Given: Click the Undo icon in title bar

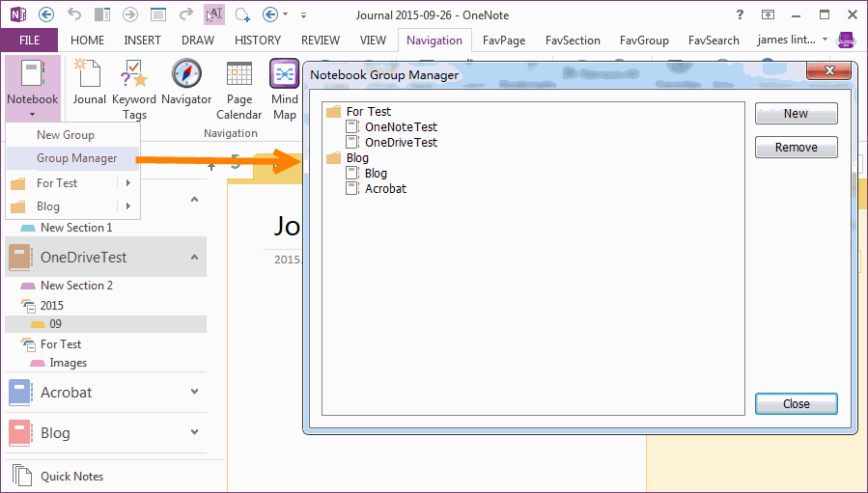Looking at the screenshot, I should pyautogui.click(x=73, y=14).
